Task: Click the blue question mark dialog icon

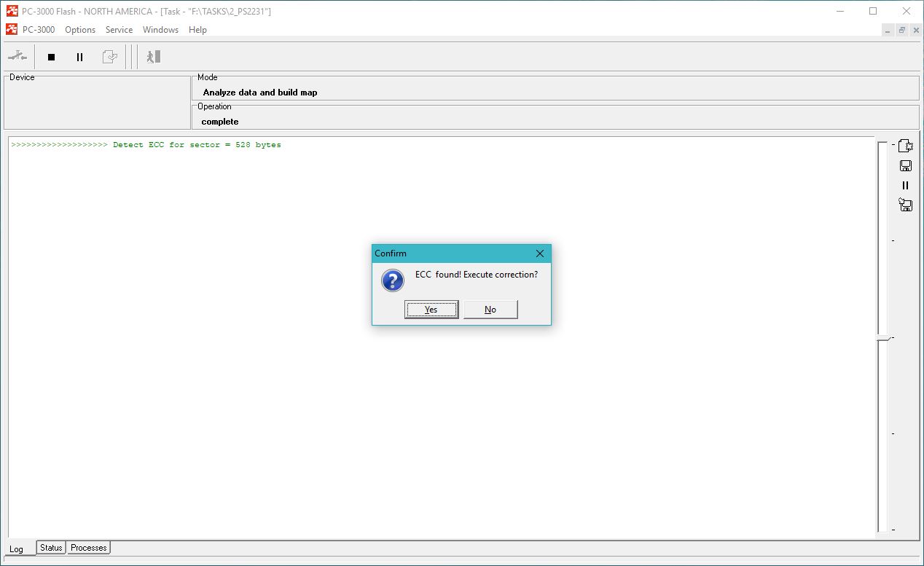Action: pyautogui.click(x=393, y=280)
